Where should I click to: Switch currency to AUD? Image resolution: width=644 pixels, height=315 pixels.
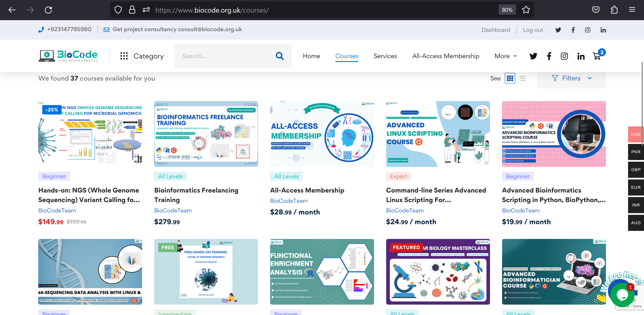[636, 223]
